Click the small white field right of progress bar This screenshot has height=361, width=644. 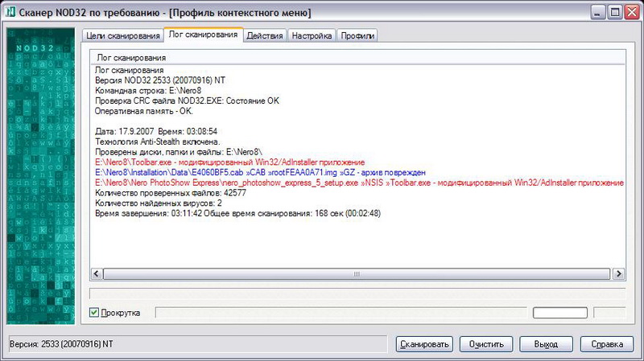click(559, 313)
